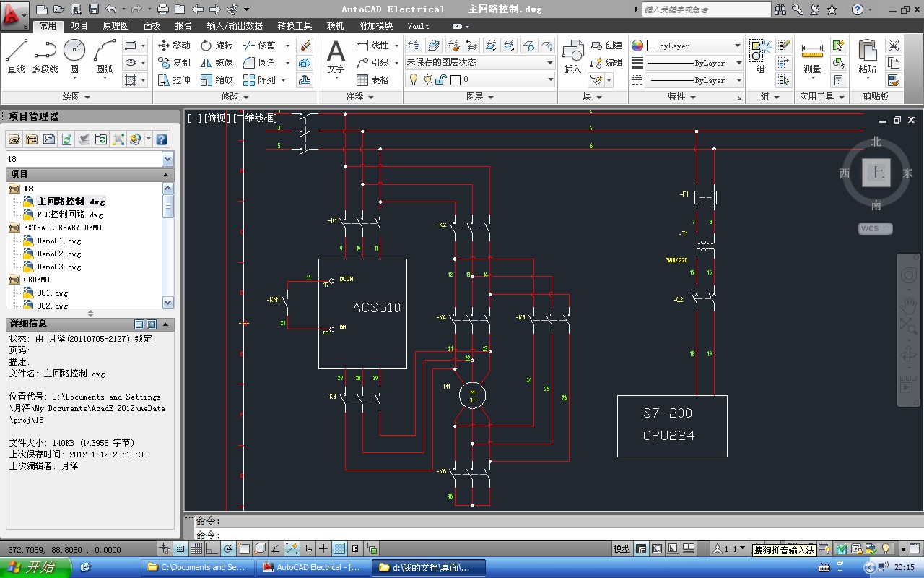Image resolution: width=924 pixels, height=578 pixels.
Task: Click the 插入 (Insert block) icon
Action: click(572, 57)
